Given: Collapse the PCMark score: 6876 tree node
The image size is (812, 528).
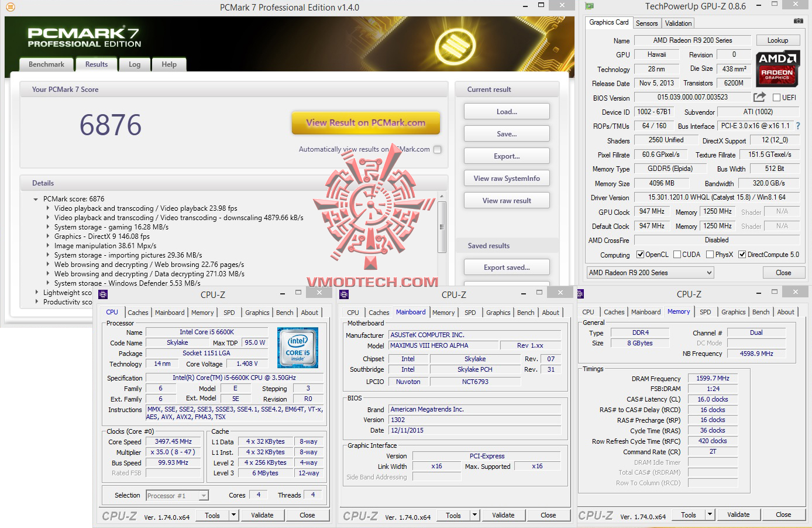Looking at the screenshot, I should 36,199.
